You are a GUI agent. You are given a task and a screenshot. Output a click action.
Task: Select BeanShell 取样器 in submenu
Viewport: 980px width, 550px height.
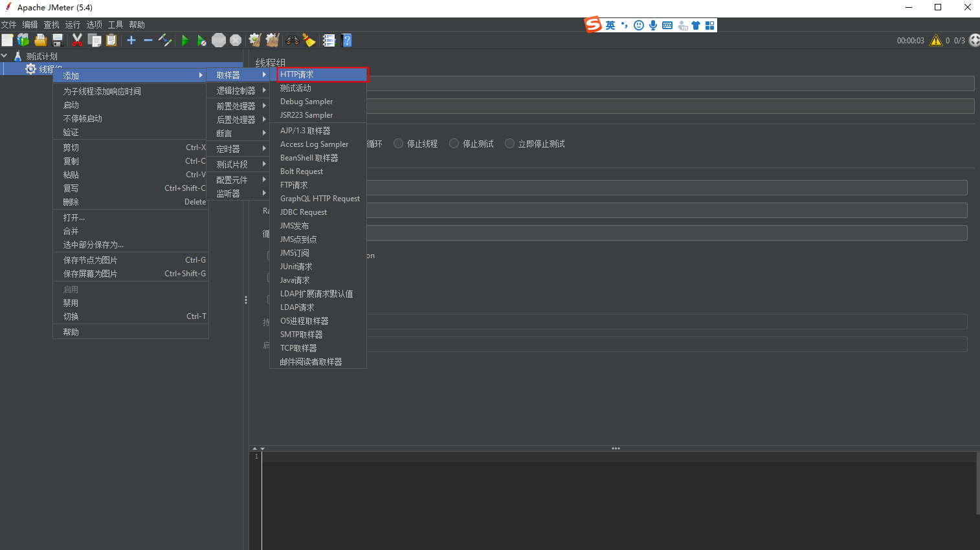point(318,158)
